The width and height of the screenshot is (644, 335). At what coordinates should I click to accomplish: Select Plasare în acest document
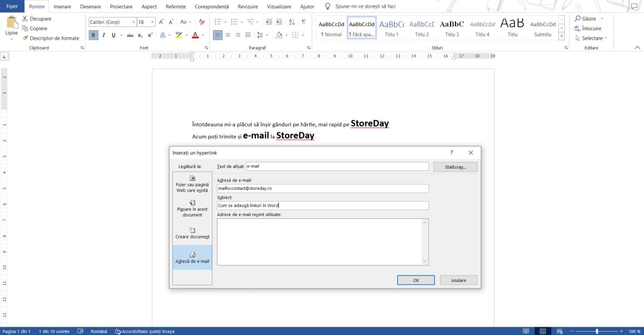pos(192,209)
